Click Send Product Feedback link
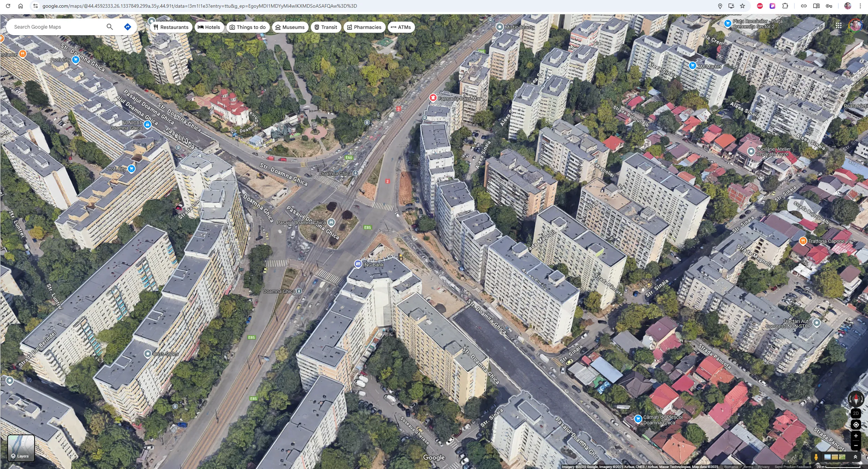 click(x=793, y=467)
